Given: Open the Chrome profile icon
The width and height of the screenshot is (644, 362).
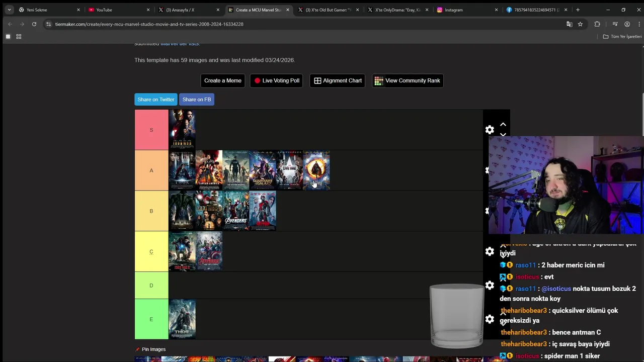Looking at the screenshot, I should [x=627, y=24].
